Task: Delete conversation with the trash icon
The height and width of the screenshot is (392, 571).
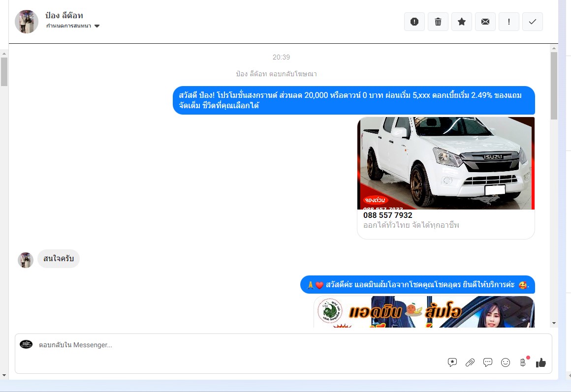Action: point(438,22)
